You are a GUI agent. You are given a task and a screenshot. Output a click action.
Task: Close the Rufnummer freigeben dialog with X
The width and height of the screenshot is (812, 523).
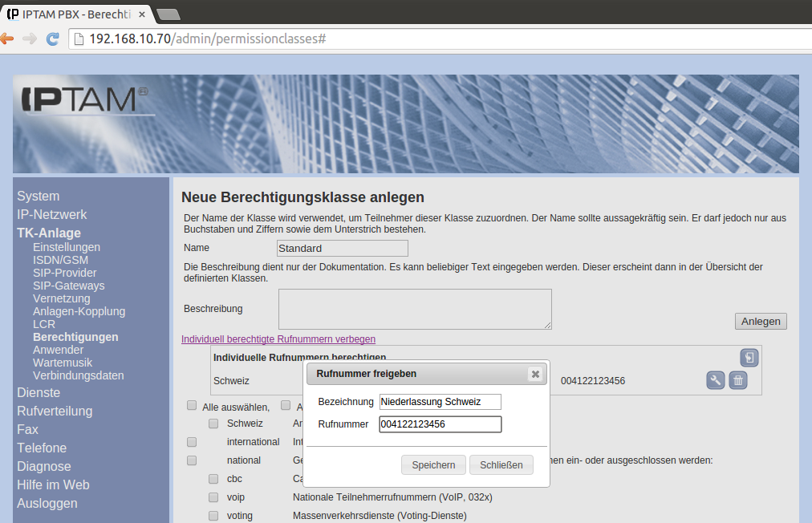pos(535,374)
